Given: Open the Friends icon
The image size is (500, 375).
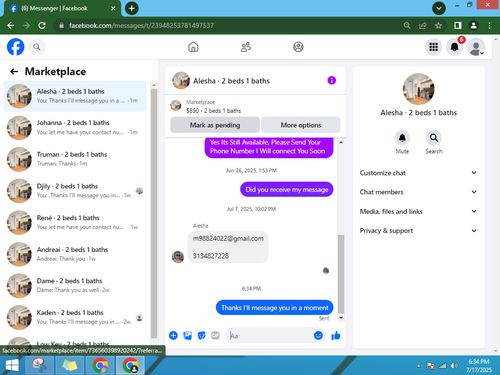Looking at the screenshot, I should [246, 47].
